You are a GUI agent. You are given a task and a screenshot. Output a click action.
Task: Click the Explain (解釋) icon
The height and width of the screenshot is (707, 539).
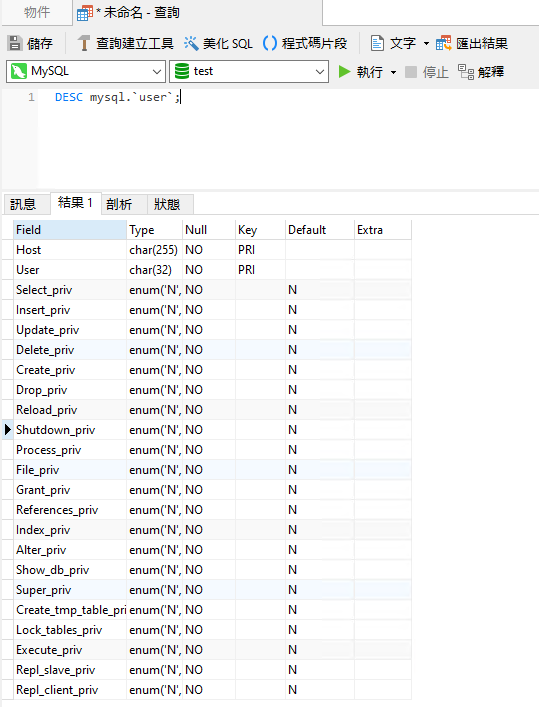tap(465, 71)
